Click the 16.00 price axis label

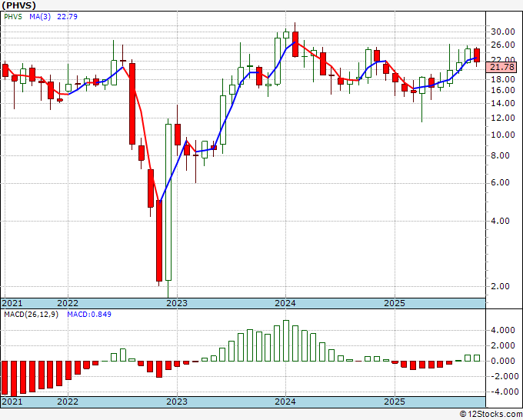coord(503,91)
